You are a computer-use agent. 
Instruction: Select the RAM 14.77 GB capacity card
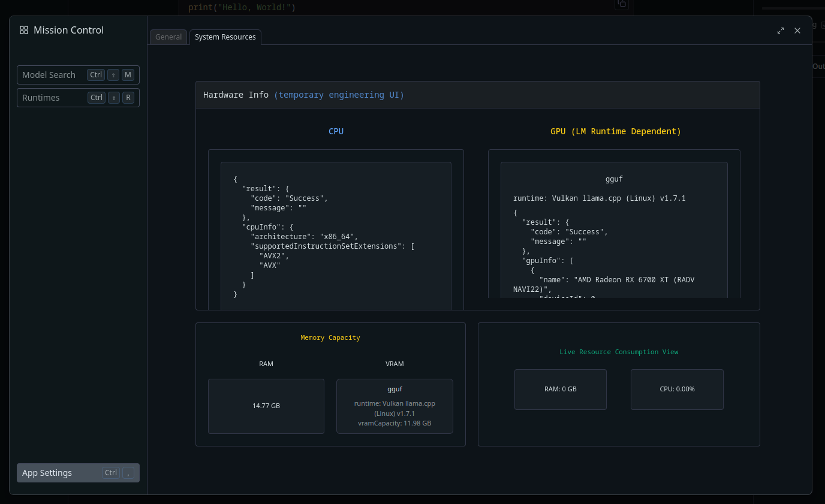pyautogui.click(x=266, y=406)
